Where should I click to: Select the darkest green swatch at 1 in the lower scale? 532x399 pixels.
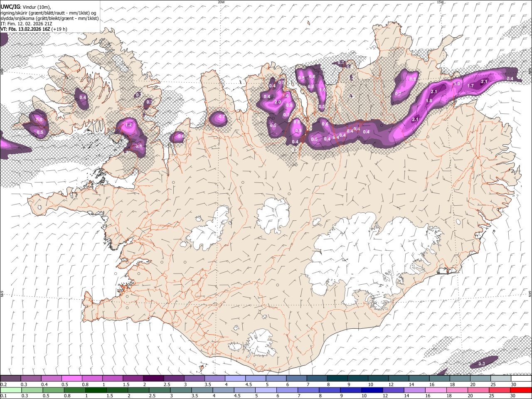click(96, 390)
